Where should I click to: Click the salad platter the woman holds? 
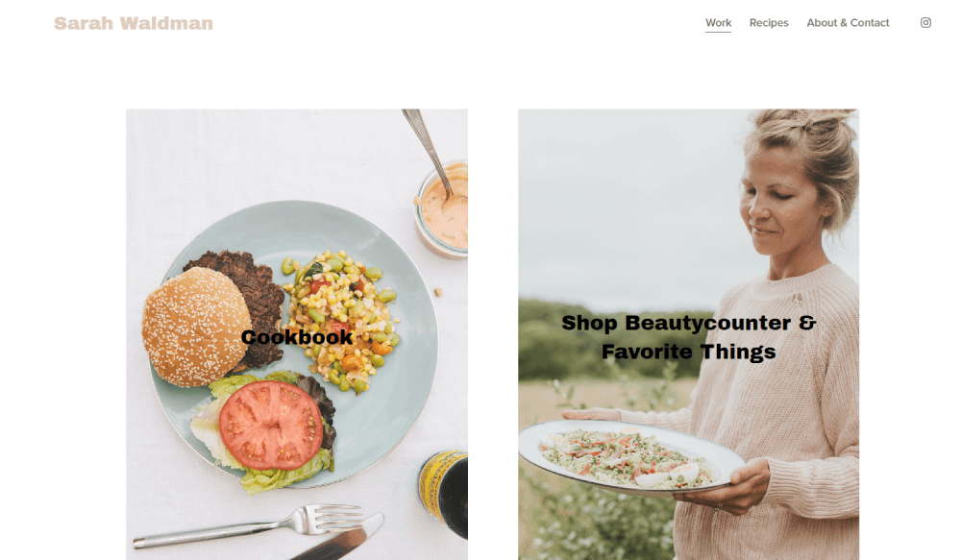pos(631,457)
